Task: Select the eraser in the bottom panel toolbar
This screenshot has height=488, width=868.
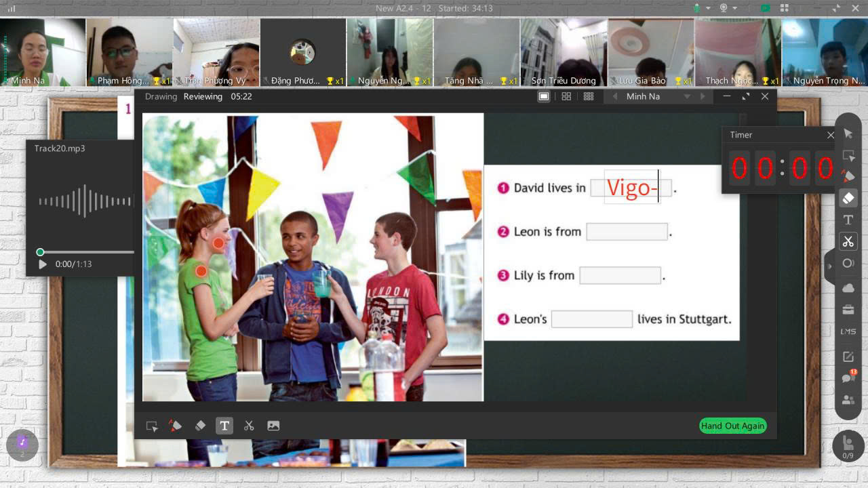Action: pos(200,426)
